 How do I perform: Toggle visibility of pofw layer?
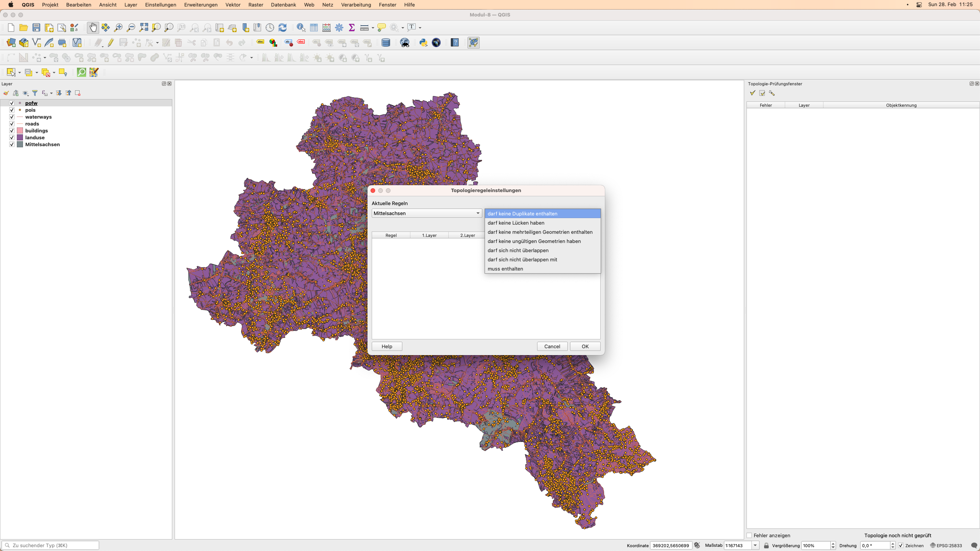[12, 103]
